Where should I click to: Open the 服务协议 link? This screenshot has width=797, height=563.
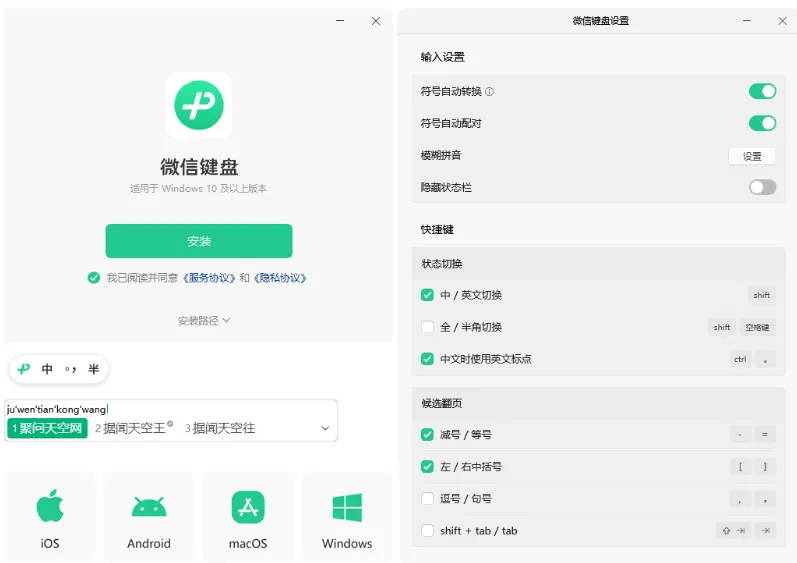coord(209,278)
